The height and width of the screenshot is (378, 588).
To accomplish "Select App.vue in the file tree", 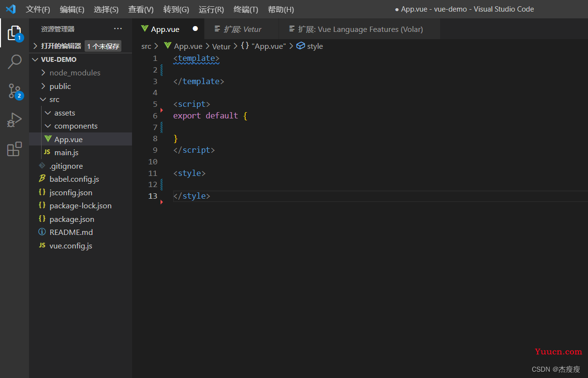I will point(80,139).
